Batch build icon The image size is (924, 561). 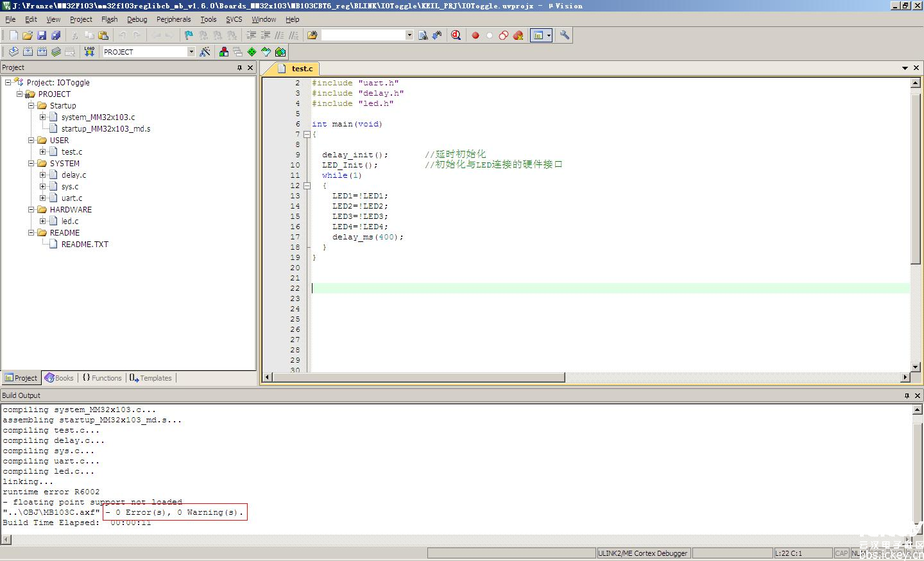pos(56,52)
